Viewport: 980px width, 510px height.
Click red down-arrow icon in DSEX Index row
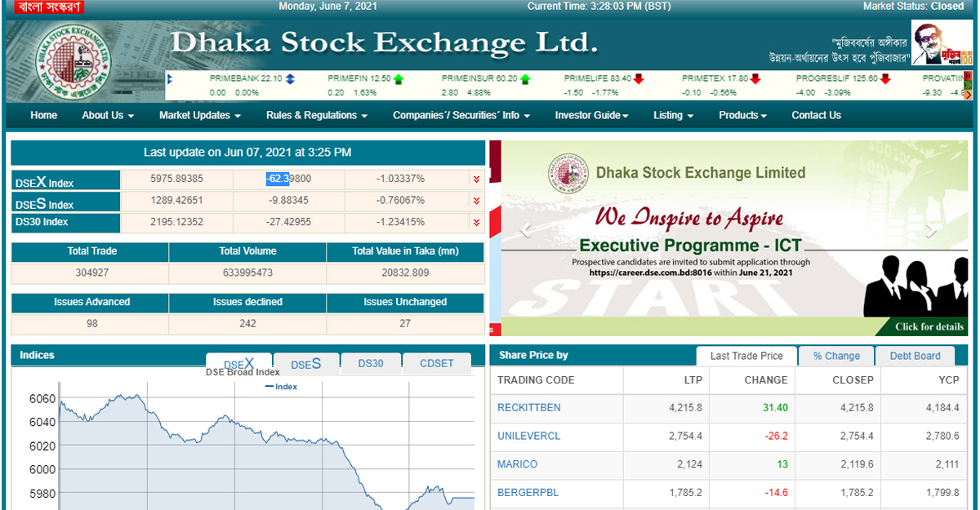(475, 179)
